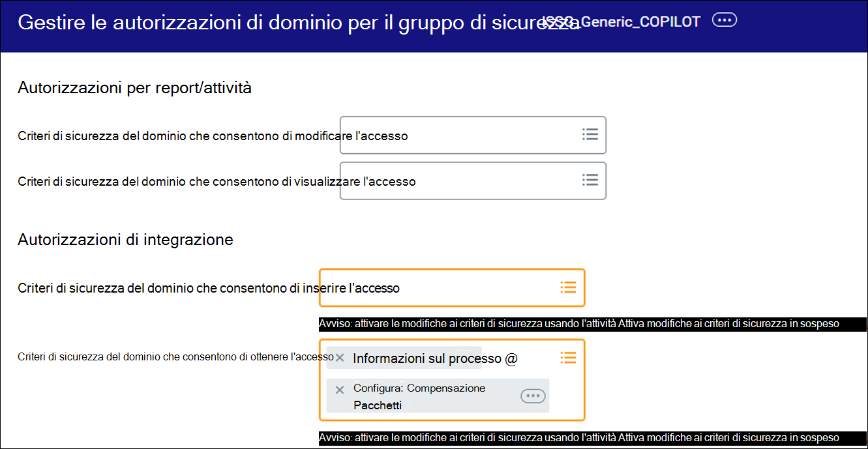Open prompt list icon for view access field
The width and height of the screenshot is (868, 449).
590,180
